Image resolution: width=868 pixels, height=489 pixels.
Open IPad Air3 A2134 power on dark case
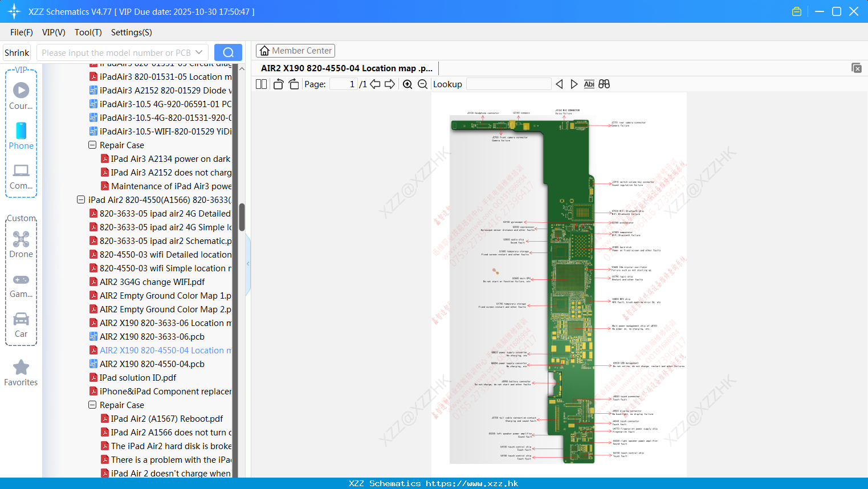tap(166, 159)
